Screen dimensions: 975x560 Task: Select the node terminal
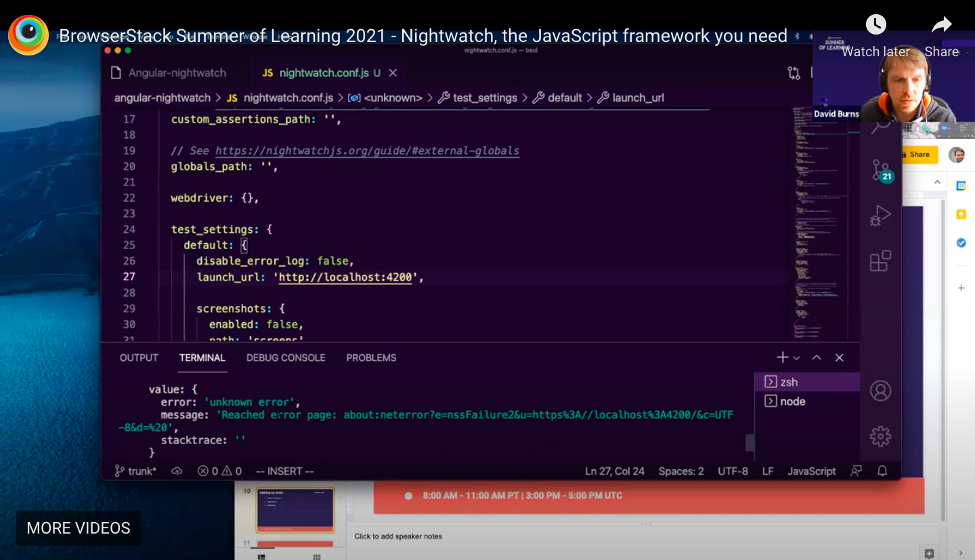pyautogui.click(x=806, y=402)
